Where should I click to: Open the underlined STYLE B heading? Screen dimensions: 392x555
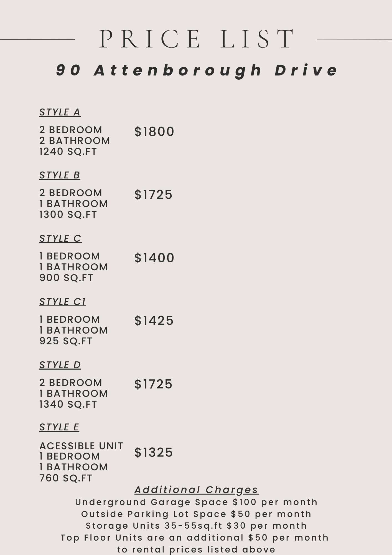coord(60,175)
